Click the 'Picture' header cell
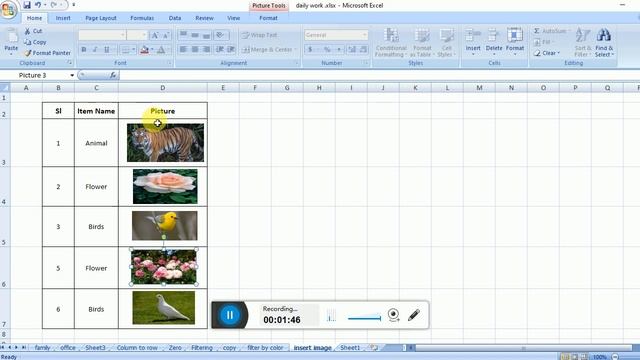The width and height of the screenshot is (640, 360). pos(162,111)
